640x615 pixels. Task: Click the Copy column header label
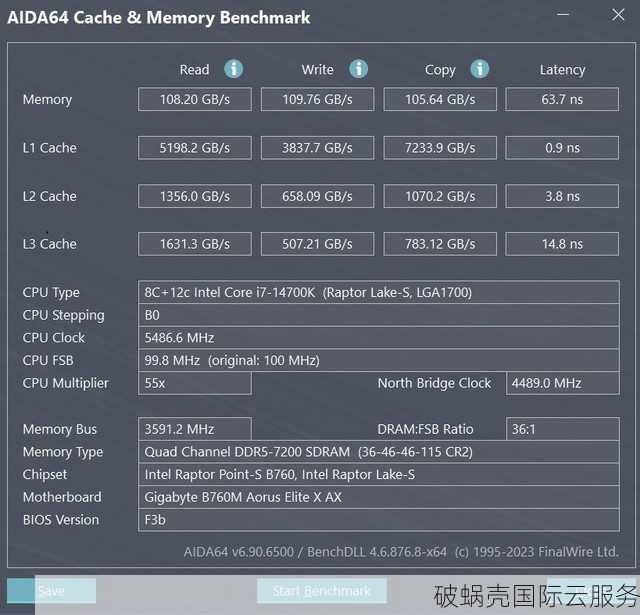[440, 70]
